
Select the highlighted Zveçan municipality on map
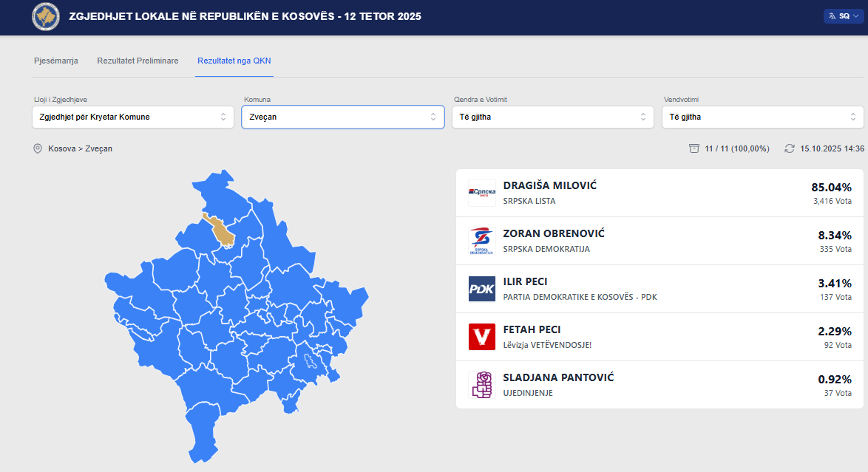220,230
